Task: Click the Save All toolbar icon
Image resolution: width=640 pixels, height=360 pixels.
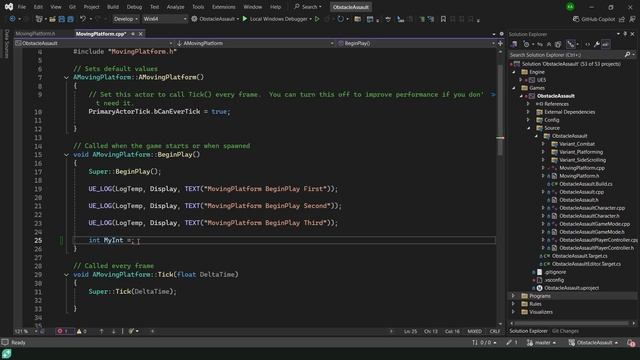Action: pos(70,19)
